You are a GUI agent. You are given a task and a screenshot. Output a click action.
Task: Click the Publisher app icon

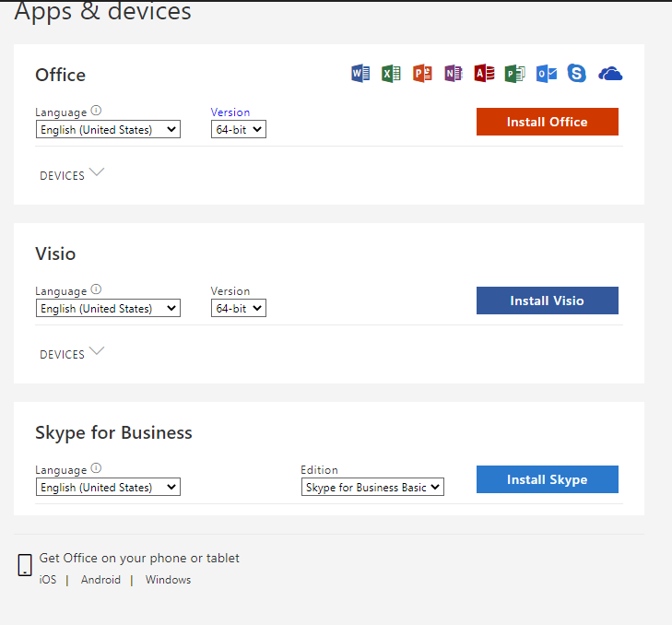coord(514,74)
